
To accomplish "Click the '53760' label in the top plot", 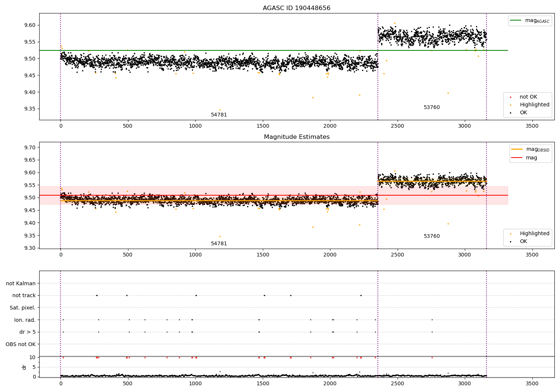I will click(432, 108).
